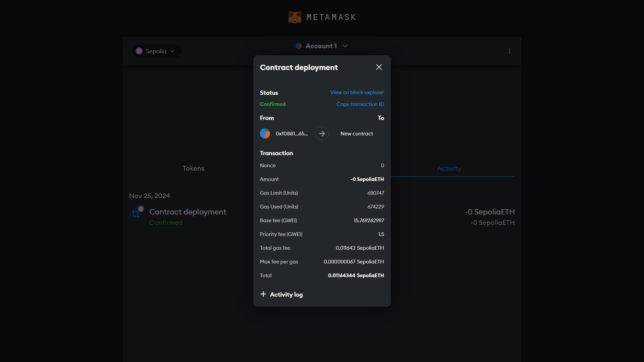Select the Gas Limit value 680747
This screenshot has height=362, width=644.
click(x=376, y=193)
